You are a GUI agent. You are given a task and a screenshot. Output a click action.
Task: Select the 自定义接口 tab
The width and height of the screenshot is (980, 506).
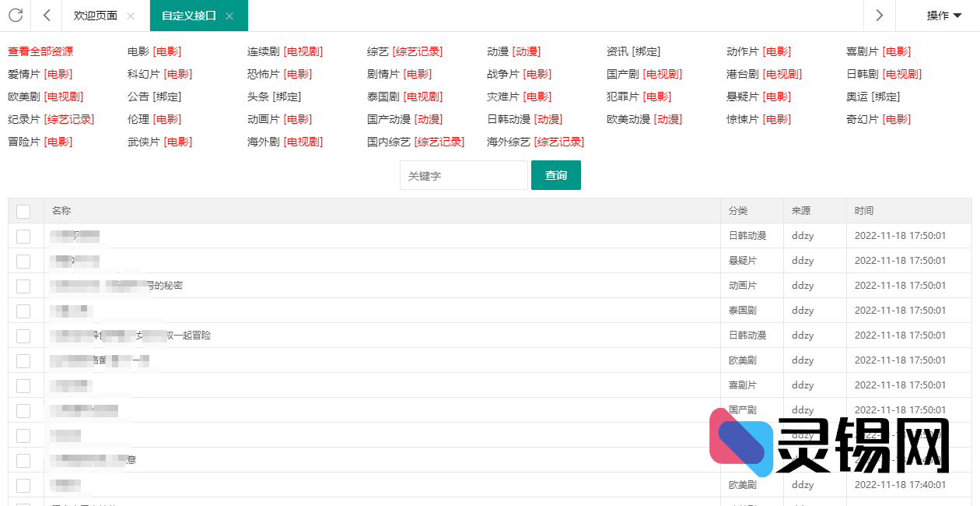(x=188, y=16)
